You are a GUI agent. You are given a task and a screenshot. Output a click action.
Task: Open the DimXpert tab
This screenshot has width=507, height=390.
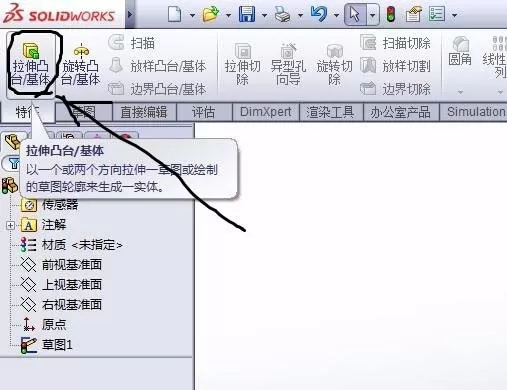266,112
